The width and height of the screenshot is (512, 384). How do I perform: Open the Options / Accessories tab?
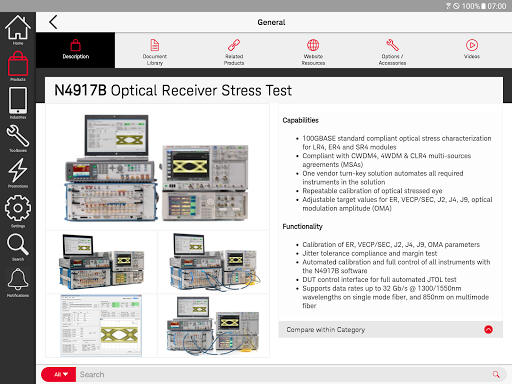click(392, 51)
